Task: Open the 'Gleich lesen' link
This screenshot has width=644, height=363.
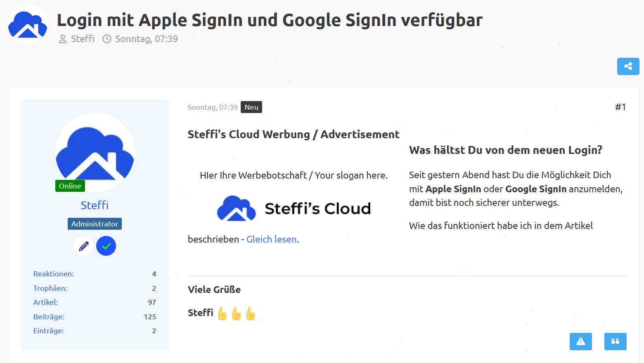Action: tap(271, 239)
